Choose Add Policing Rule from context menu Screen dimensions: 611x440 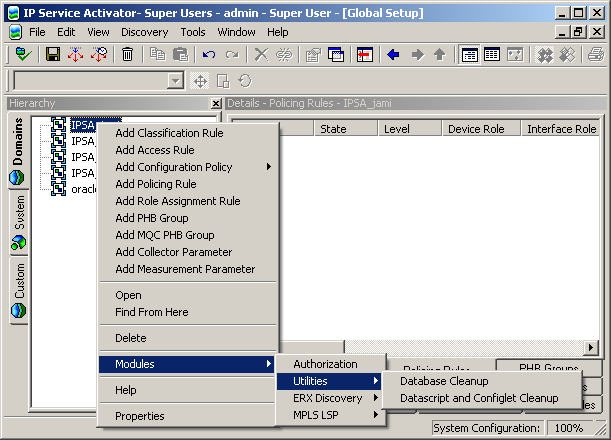pyautogui.click(x=155, y=184)
